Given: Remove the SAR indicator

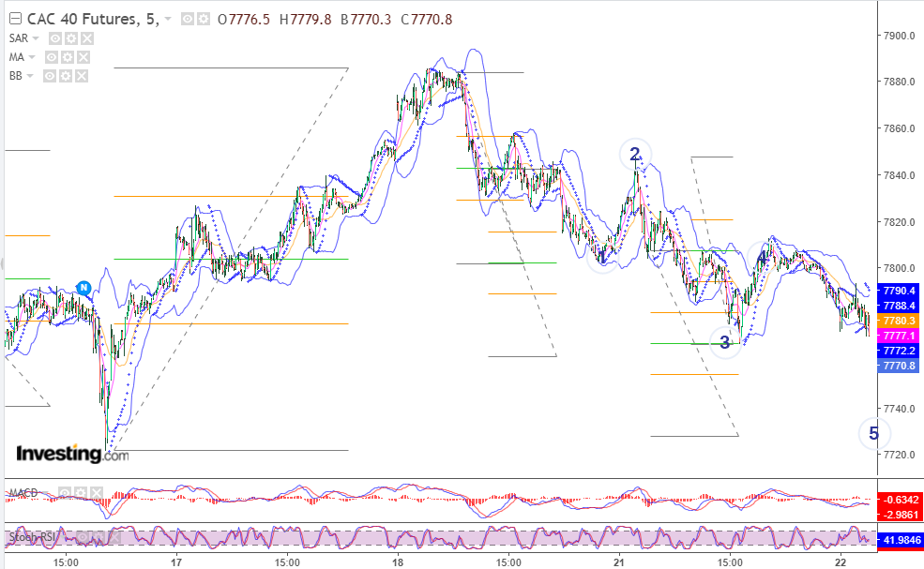Looking at the screenshot, I should click(x=86, y=38).
